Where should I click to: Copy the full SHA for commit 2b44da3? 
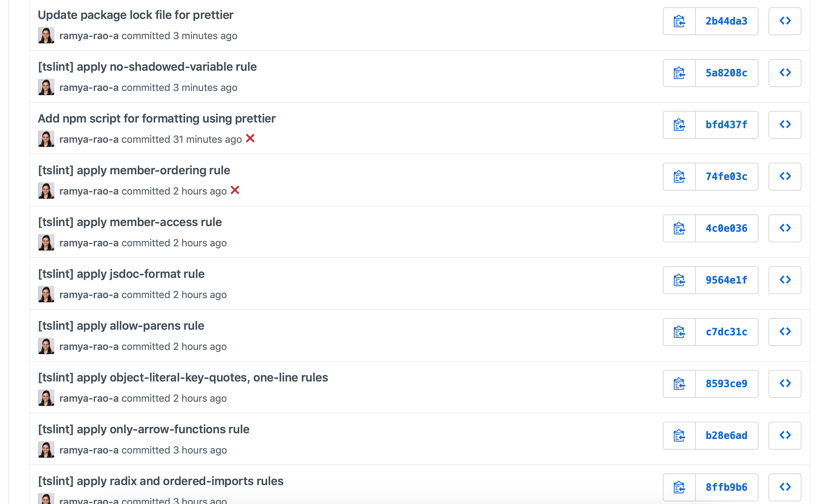click(678, 21)
